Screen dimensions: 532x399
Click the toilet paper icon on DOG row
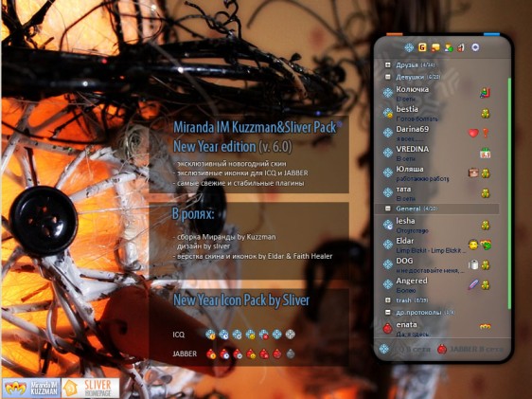coord(473,264)
